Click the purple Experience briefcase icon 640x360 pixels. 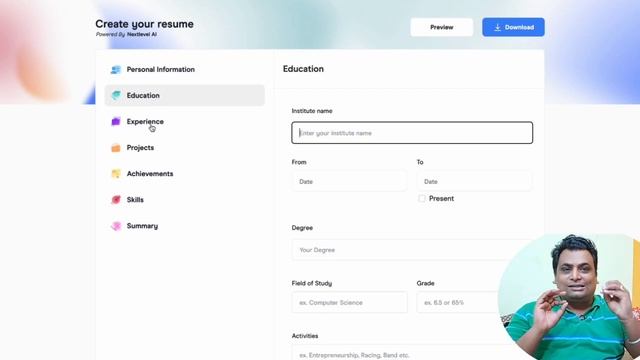(x=116, y=122)
